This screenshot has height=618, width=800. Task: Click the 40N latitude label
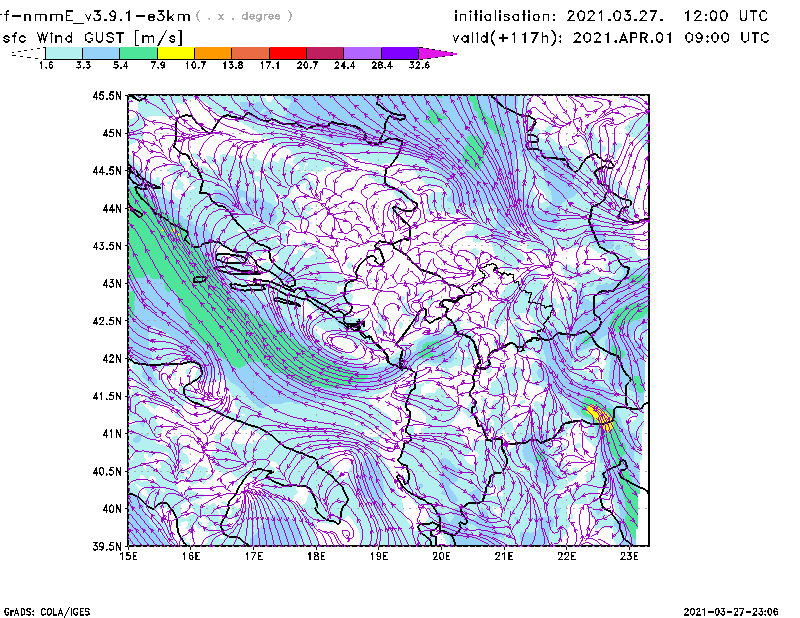pyautogui.click(x=112, y=509)
